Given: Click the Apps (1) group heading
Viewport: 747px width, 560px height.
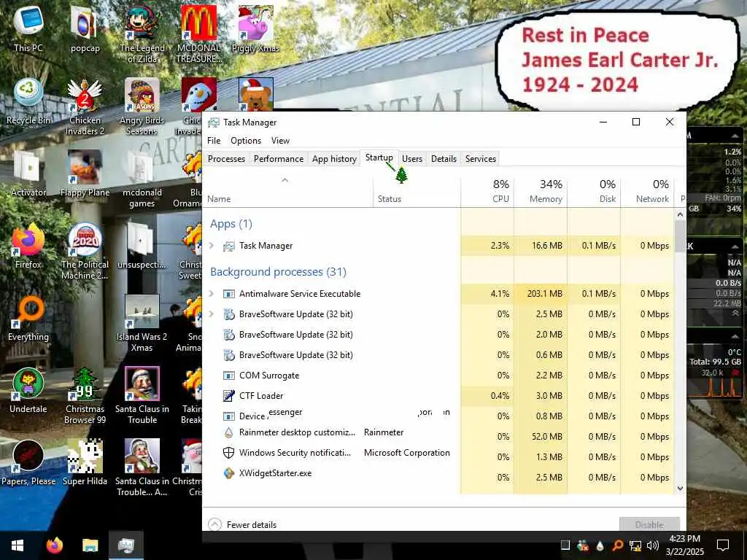Looking at the screenshot, I should coord(231,224).
